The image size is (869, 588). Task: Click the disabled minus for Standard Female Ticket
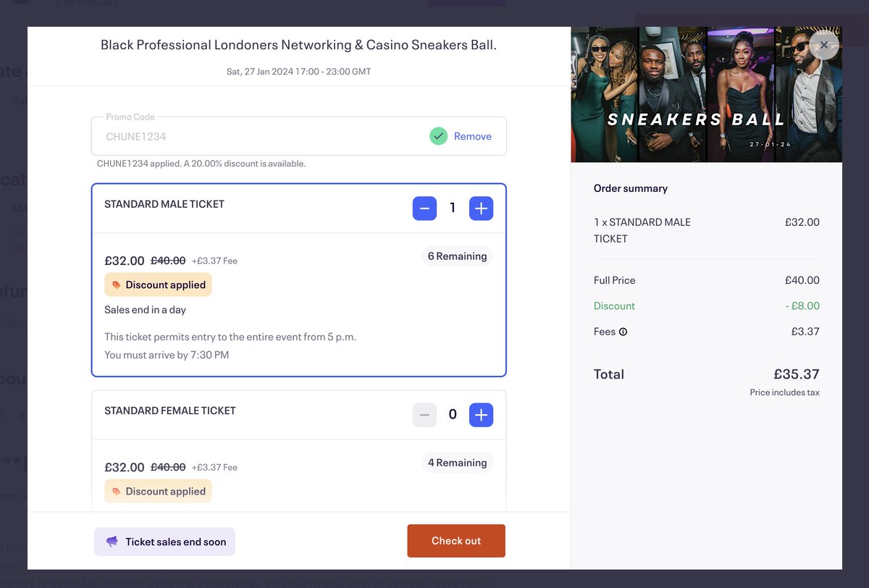coord(424,415)
